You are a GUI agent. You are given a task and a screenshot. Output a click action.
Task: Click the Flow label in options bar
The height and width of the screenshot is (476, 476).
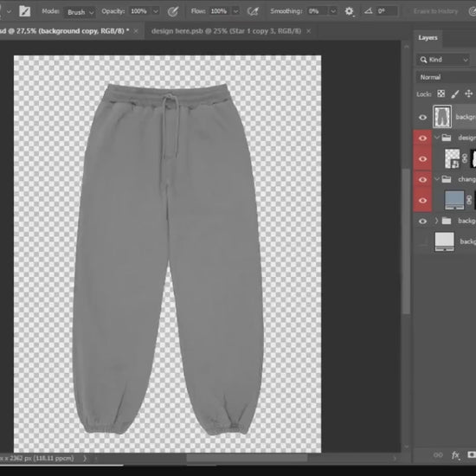point(198,11)
